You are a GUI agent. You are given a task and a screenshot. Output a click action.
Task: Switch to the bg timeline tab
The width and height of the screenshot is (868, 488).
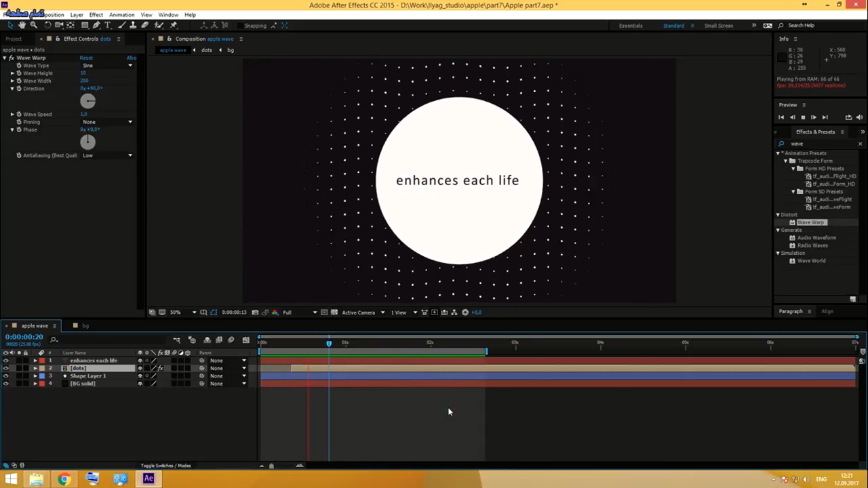(85, 326)
